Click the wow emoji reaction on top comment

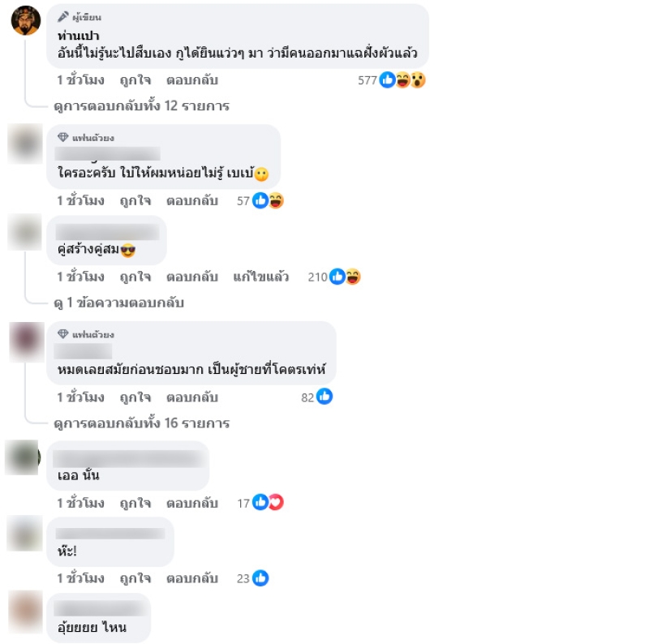[x=418, y=79]
